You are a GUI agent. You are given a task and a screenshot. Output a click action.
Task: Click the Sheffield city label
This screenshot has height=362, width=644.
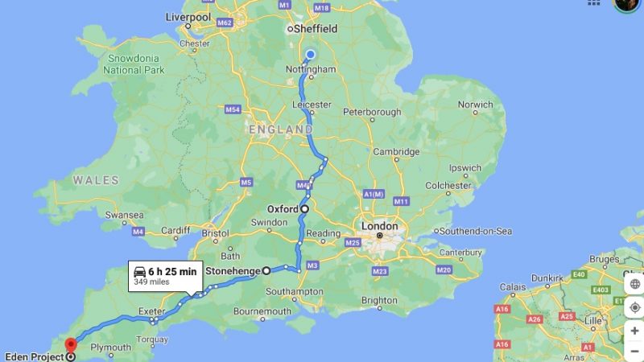pos(316,29)
